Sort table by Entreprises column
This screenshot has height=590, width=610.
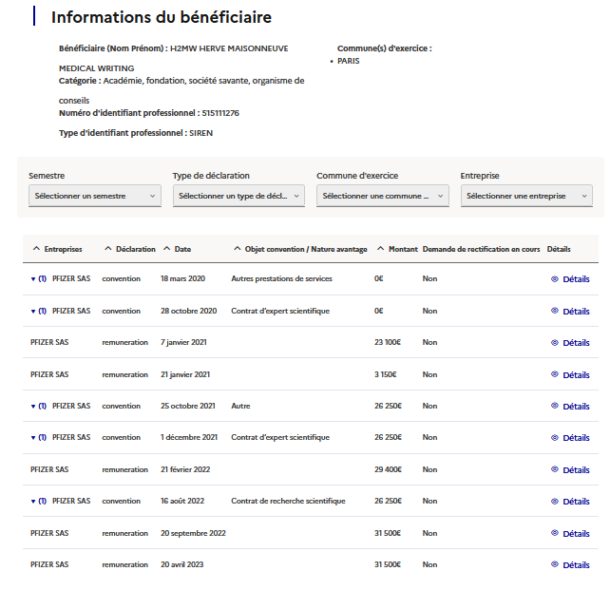point(63,249)
